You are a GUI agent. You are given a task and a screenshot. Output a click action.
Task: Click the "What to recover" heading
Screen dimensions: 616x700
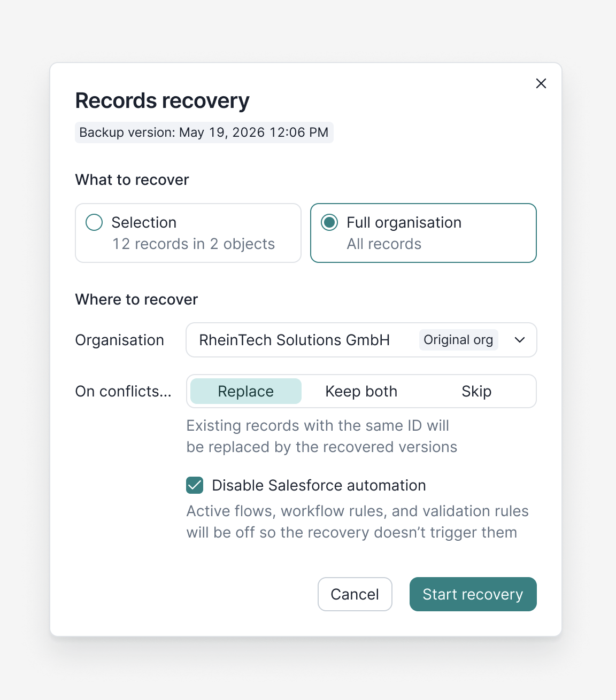coord(132,180)
